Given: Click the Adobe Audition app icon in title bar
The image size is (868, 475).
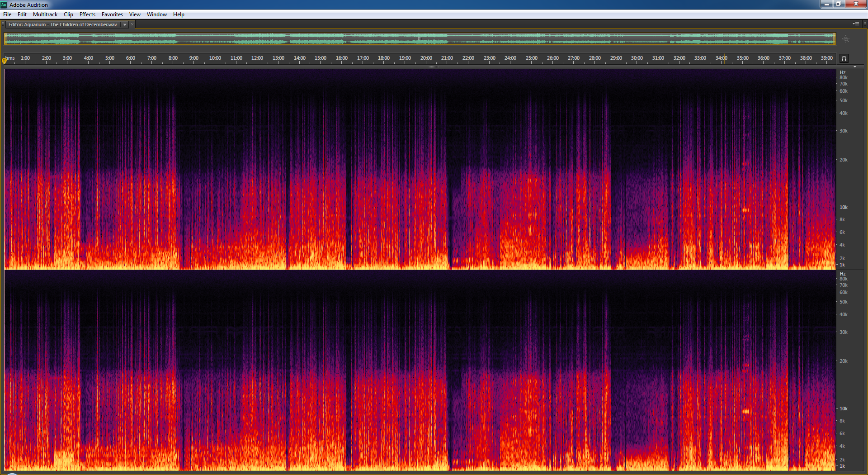Looking at the screenshot, I should click(x=4, y=5).
